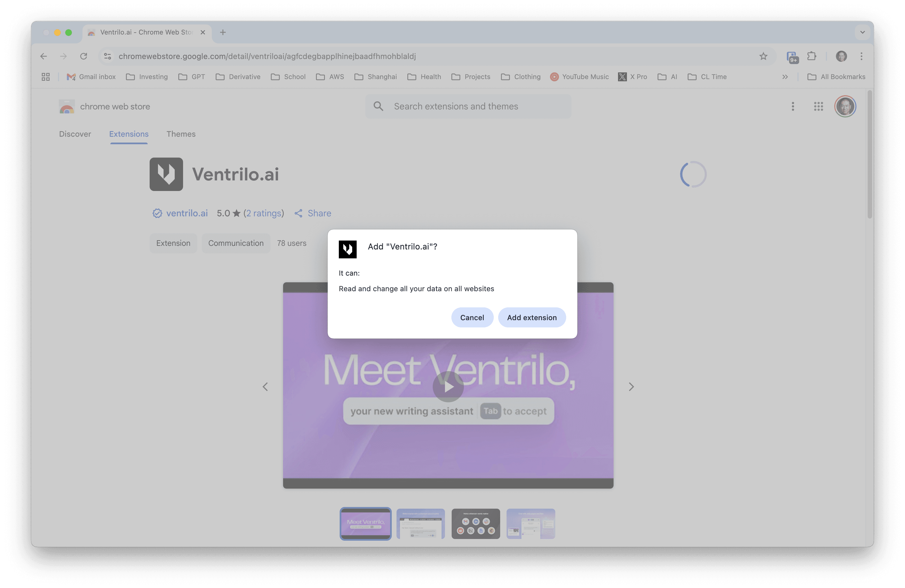Switch to the Themes tab
This screenshot has width=905, height=588.
181,134
